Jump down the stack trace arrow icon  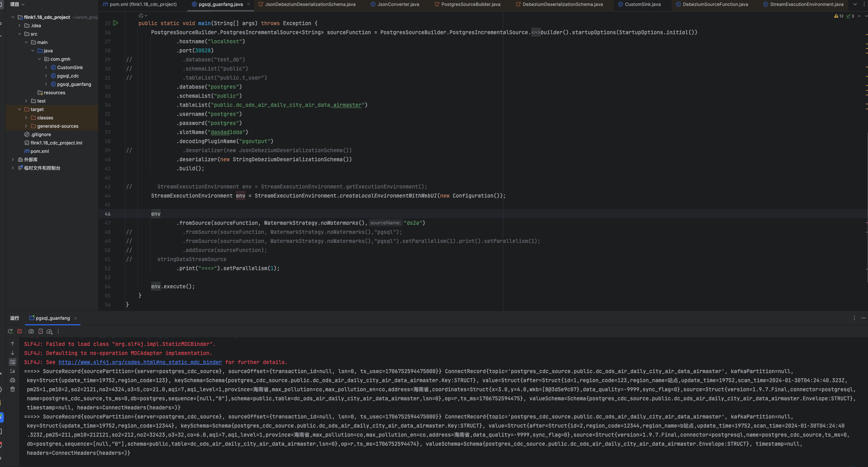(x=13, y=353)
